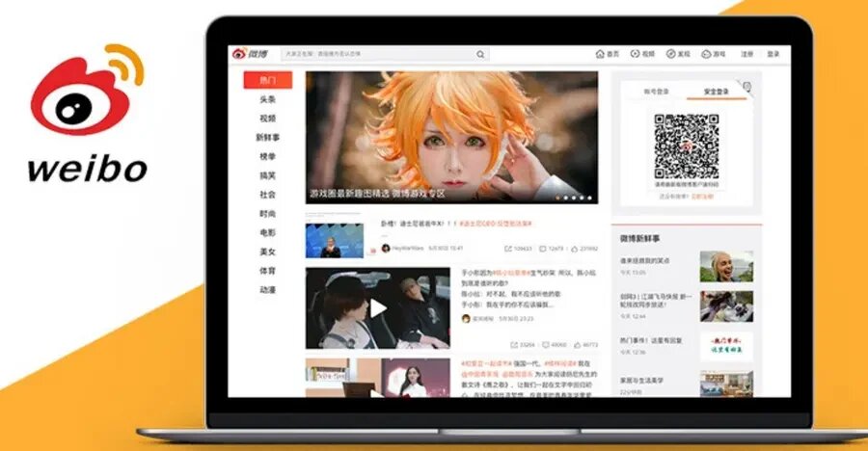The image size is (868, 451).
Task: Open the 迪士尼 post thumbnail
Action: pos(335,240)
